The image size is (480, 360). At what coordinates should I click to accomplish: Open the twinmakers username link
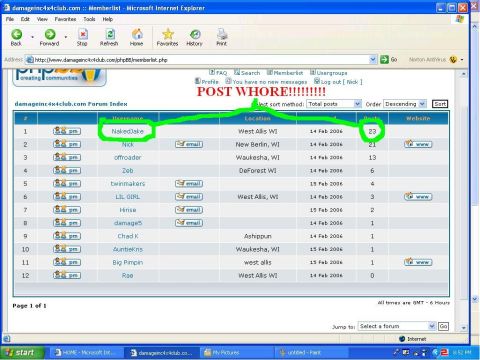pyautogui.click(x=128, y=184)
